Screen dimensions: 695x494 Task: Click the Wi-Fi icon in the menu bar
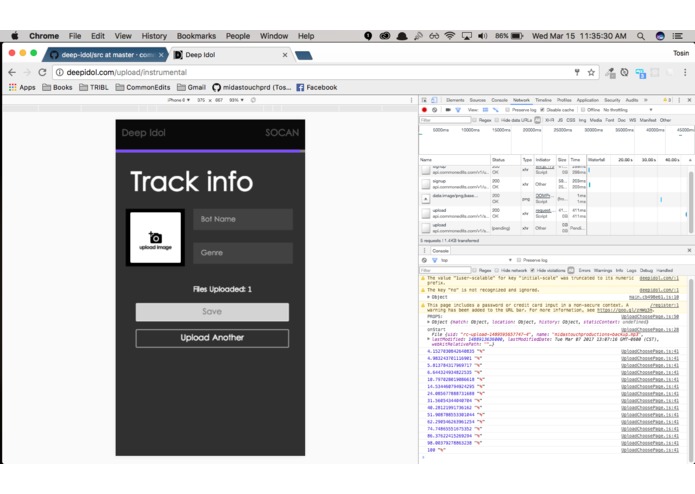coord(450,36)
